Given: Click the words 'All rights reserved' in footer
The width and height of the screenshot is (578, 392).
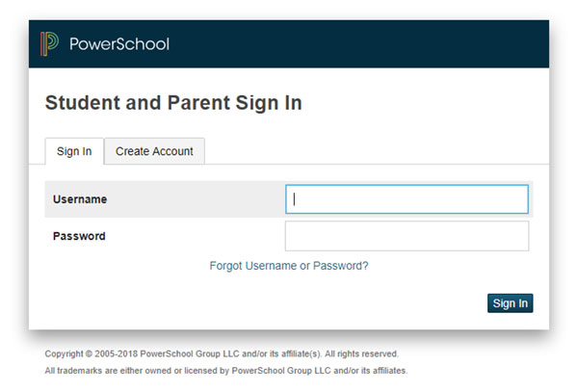Looking at the screenshot, I should (361, 353).
